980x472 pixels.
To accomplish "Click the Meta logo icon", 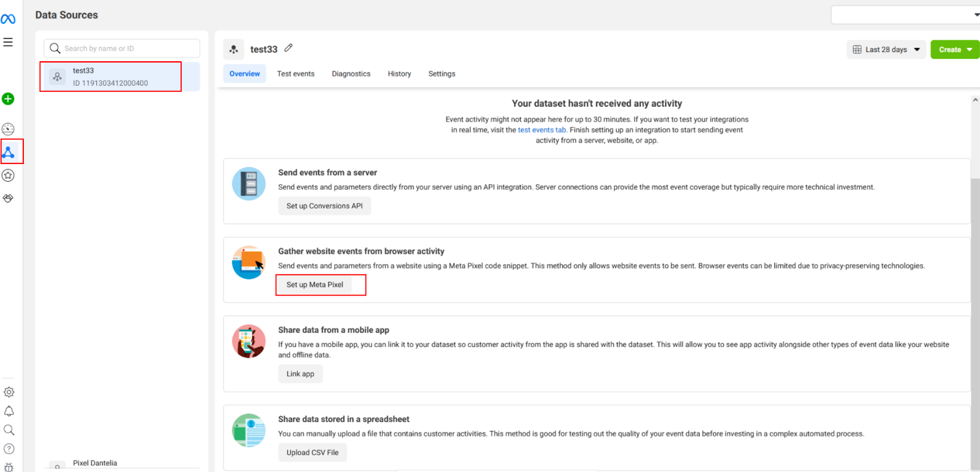I will [8, 20].
